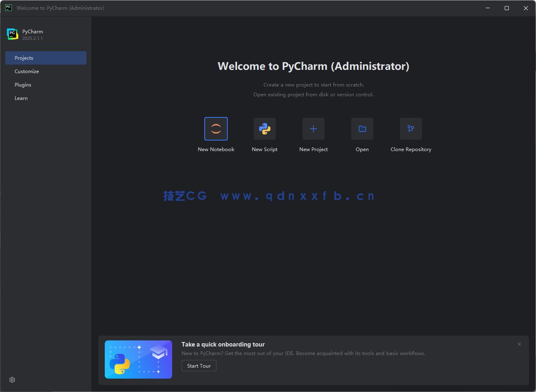Select the Projects section in the sidebar
Image resolution: width=536 pixels, height=392 pixels.
point(24,58)
